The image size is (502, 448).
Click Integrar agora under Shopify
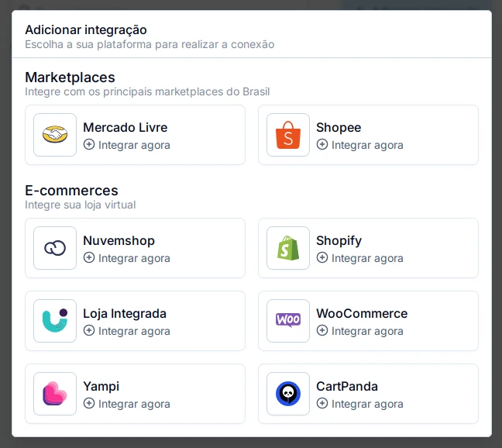click(367, 258)
